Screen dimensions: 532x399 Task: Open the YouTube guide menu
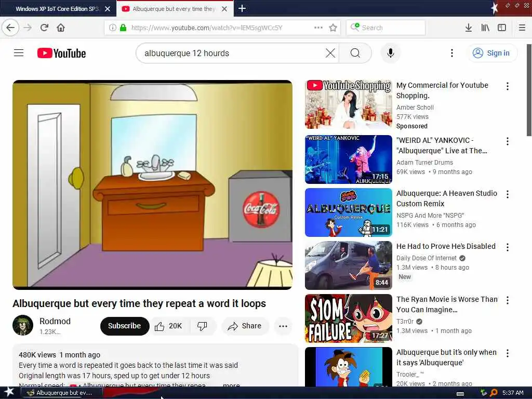[19, 53]
